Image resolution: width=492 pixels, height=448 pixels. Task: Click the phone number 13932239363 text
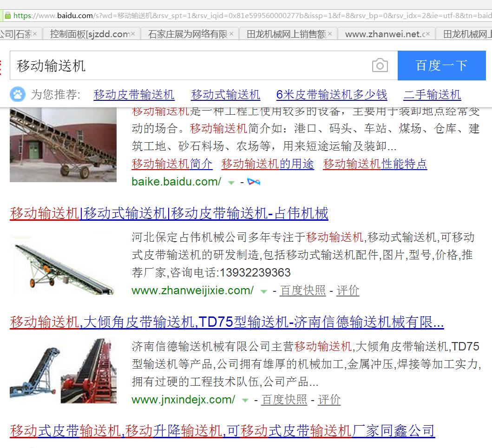255,272
